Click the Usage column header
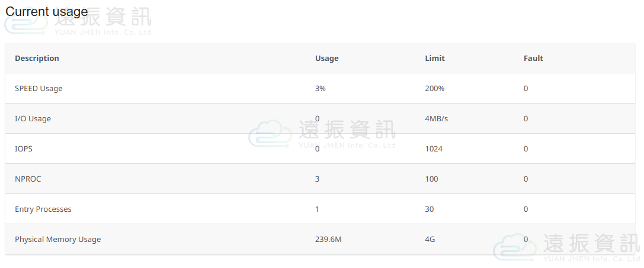Screen dimensions: 644x268 pyautogui.click(x=326, y=58)
